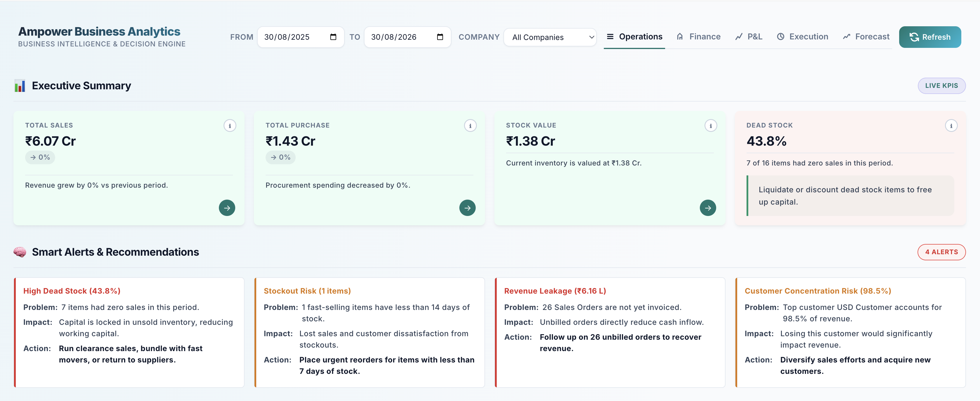Click the Ampower Business Analytics title
The height and width of the screenshot is (401, 980).
click(x=99, y=32)
